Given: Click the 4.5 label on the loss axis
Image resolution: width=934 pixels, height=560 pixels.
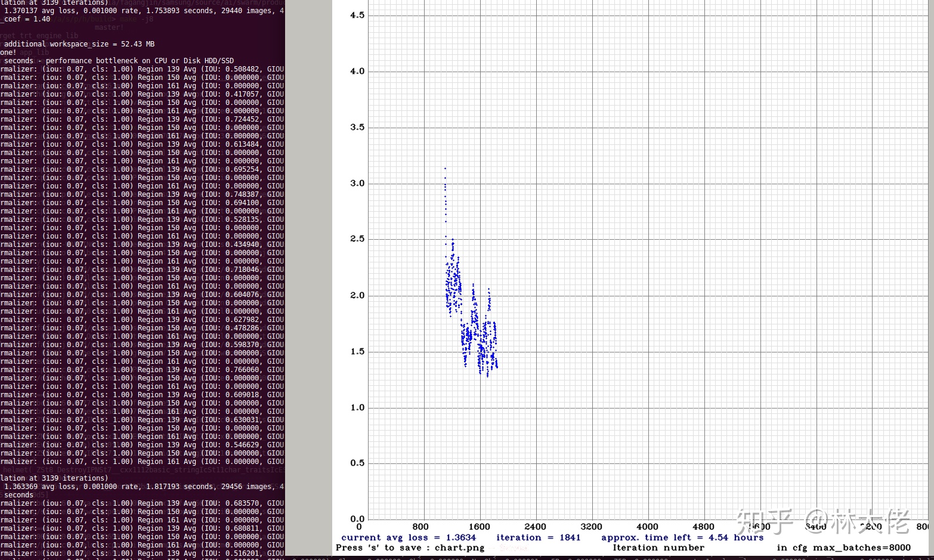Looking at the screenshot, I should click(357, 16).
